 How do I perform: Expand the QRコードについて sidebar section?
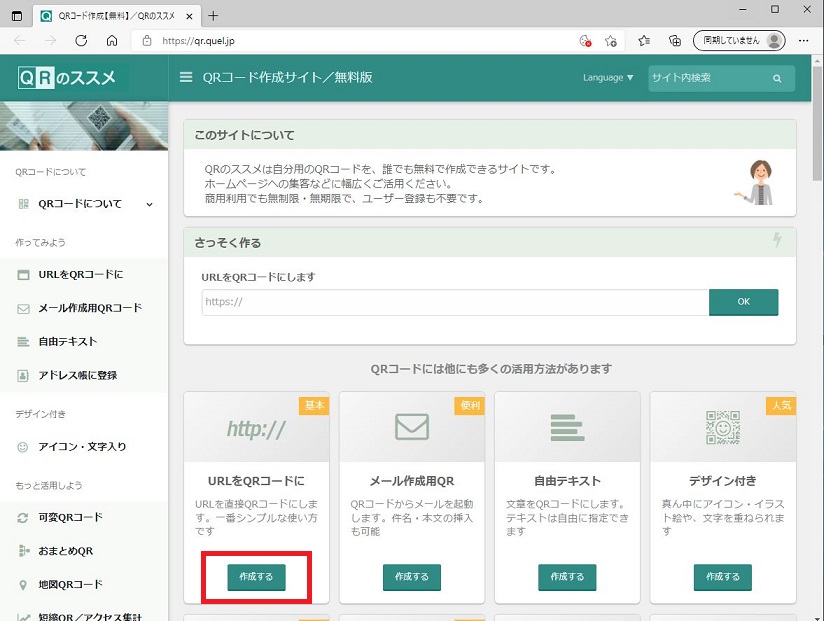click(x=84, y=204)
